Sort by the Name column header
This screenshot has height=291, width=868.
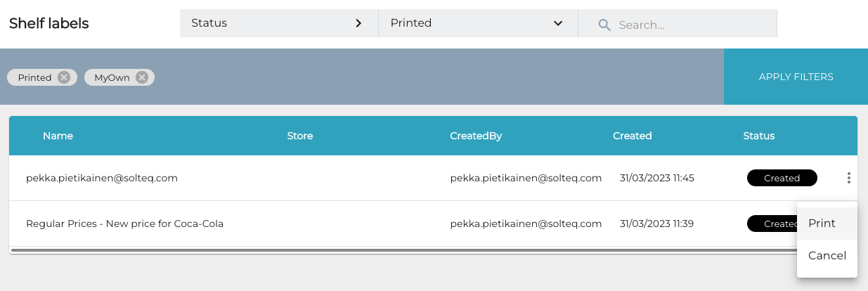pyautogui.click(x=58, y=136)
